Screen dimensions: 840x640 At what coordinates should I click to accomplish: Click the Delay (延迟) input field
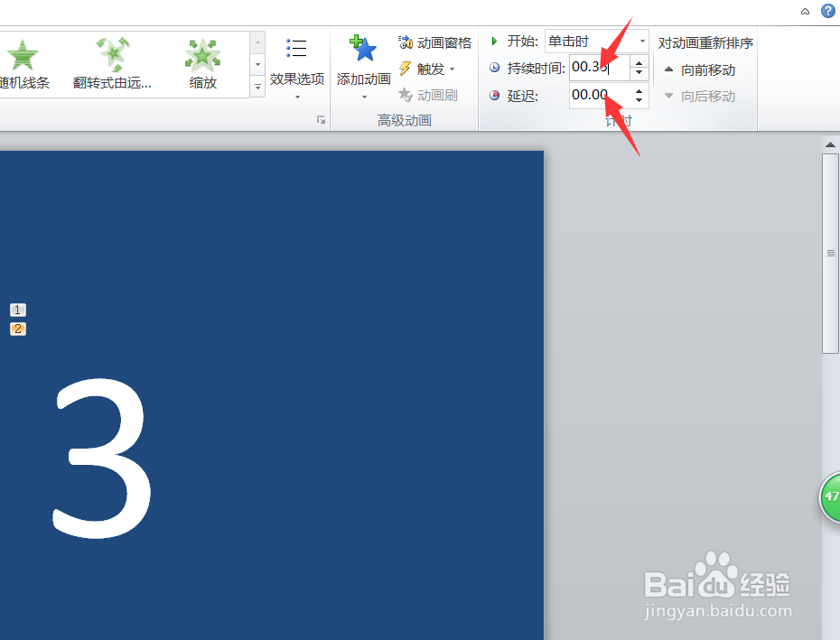599,96
